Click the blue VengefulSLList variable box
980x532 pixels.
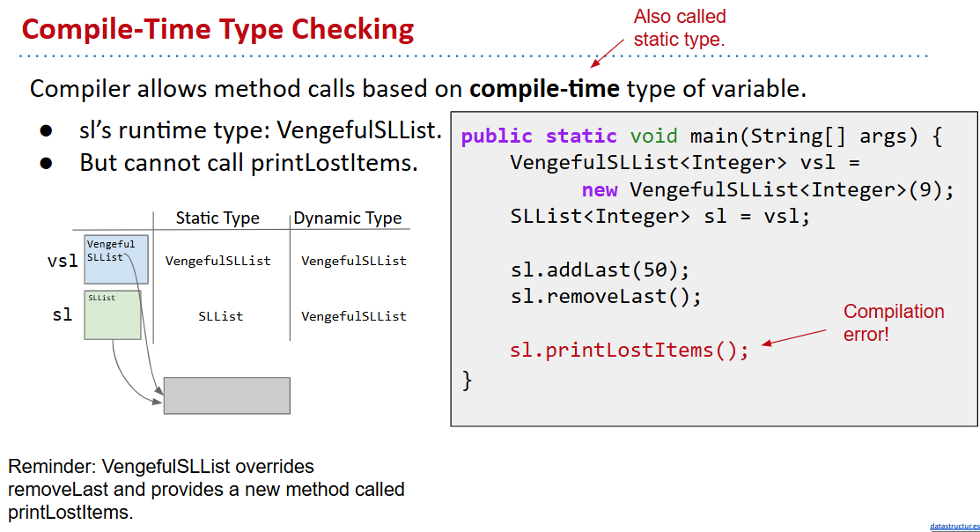click(116, 259)
